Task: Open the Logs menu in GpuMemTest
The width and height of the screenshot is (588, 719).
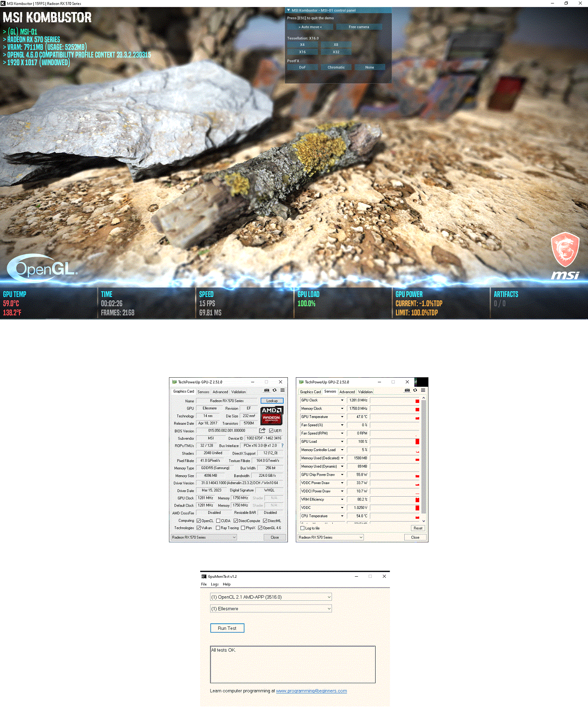Action: pyautogui.click(x=215, y=584)
